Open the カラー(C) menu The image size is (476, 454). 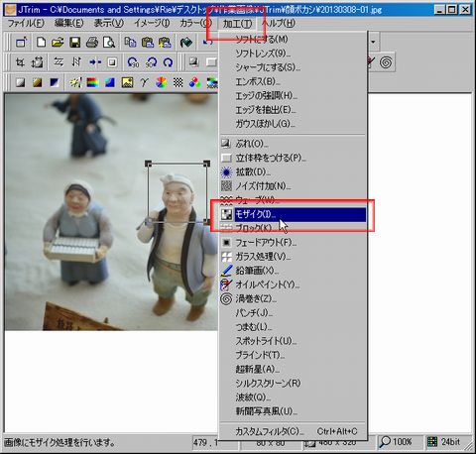tap(195, 23)
